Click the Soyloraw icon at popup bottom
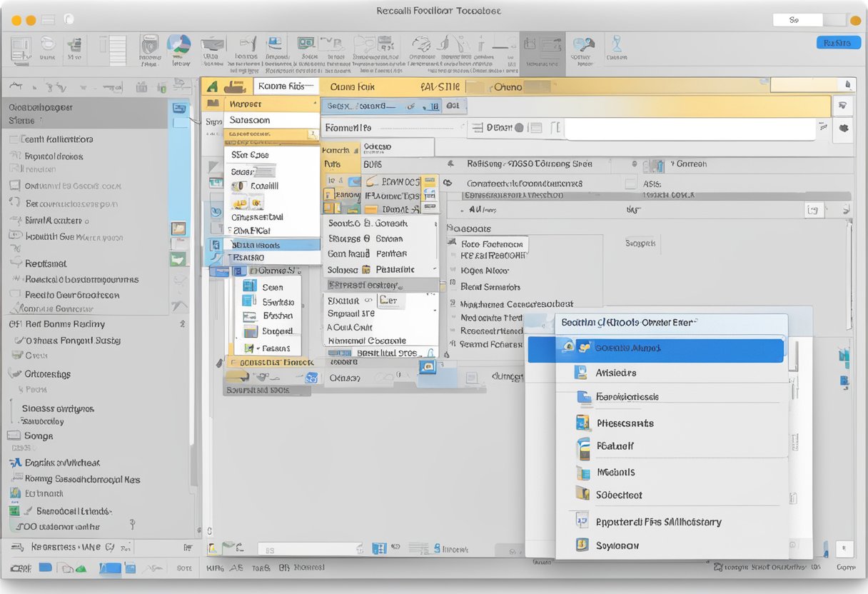Screen dimensions: 868x594 [582, 545]
